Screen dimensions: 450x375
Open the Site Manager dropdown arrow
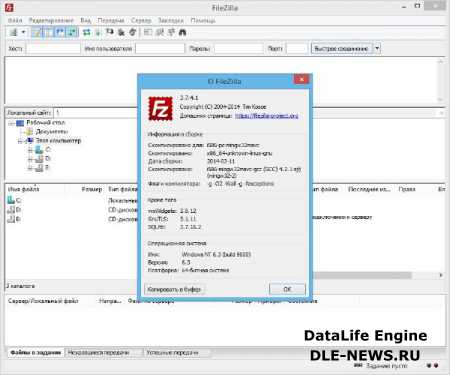[23, 32]
